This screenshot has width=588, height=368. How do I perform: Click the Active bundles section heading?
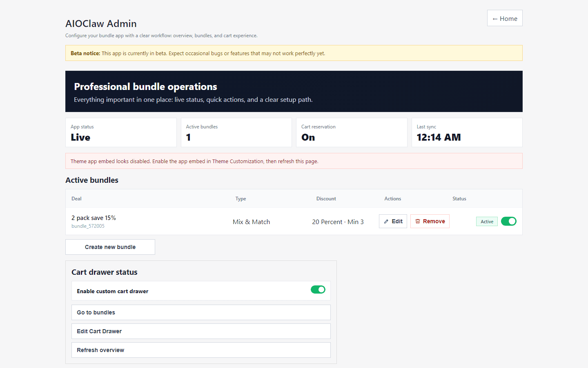point(92,180)
